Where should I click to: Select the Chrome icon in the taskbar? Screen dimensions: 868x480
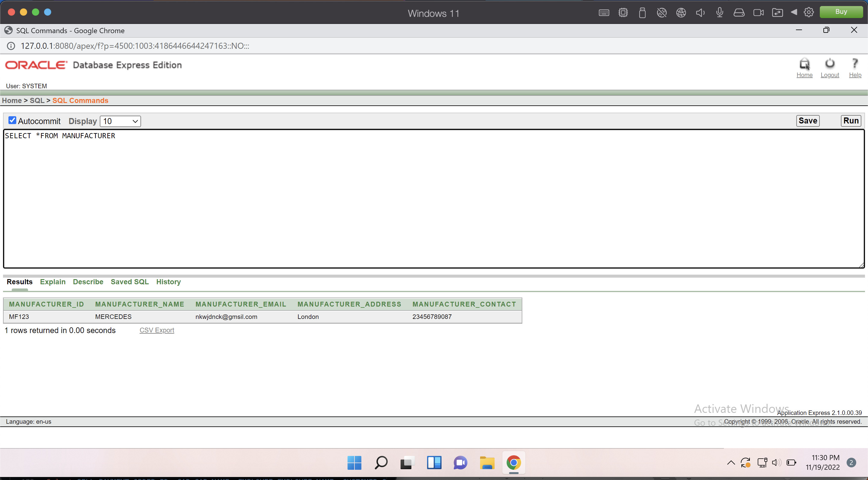coord(513,463)
